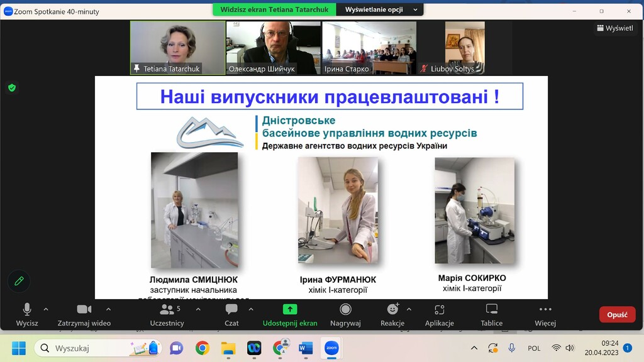This screenshot has width=644, height=362.
Task: Click the pencil annotate icon
Action: pyautogui.click(x=19, y=281)
